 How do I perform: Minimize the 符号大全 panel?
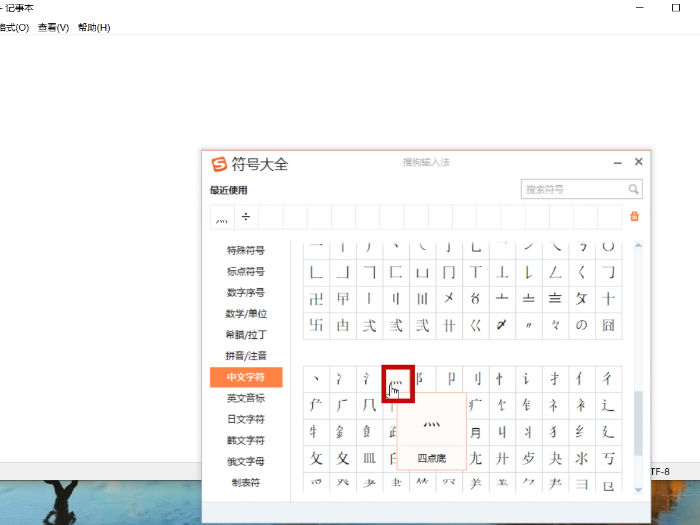(617, 163)
